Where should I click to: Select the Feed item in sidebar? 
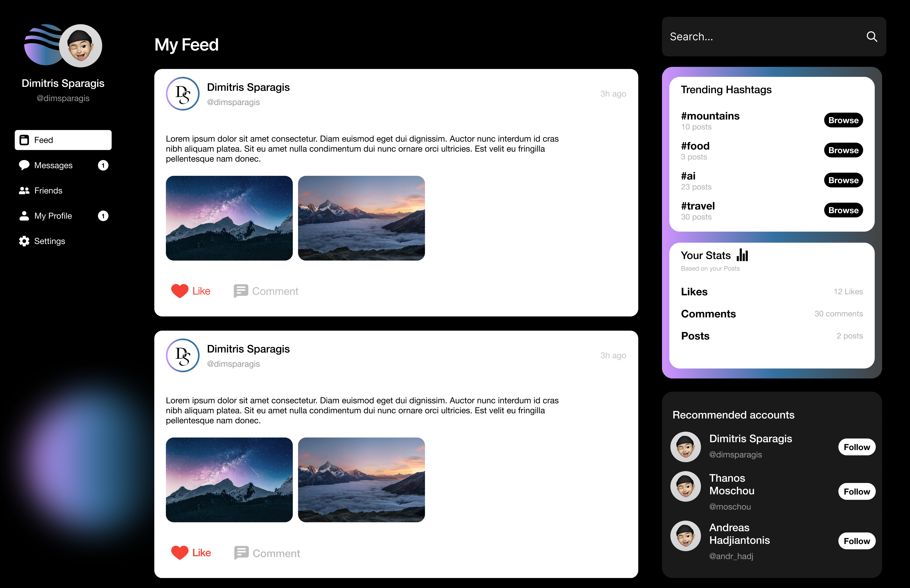coord(63,140)
